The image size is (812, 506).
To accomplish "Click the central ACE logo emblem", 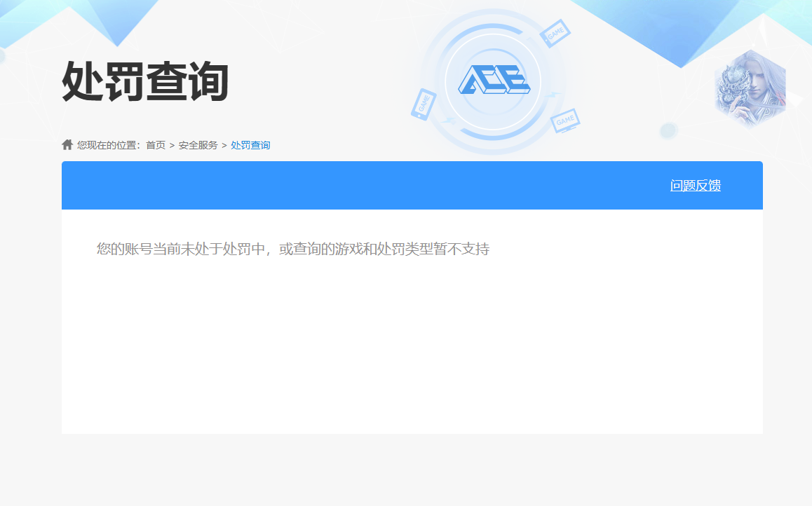I will 493,80.
